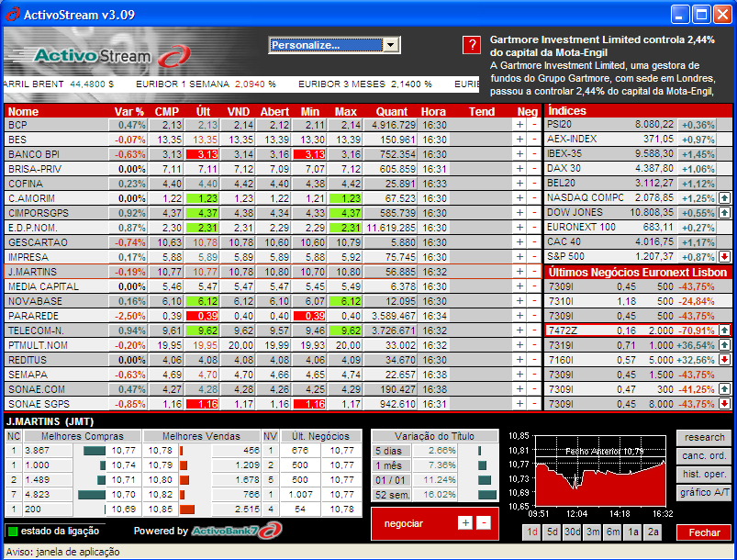Sort table by Quant column header

pos(392,111)
